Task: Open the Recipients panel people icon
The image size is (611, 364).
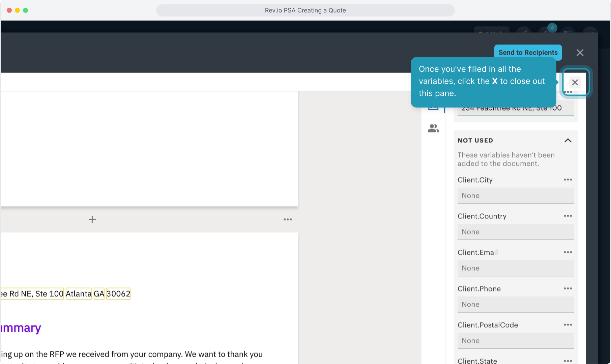Action: (433, 128)
